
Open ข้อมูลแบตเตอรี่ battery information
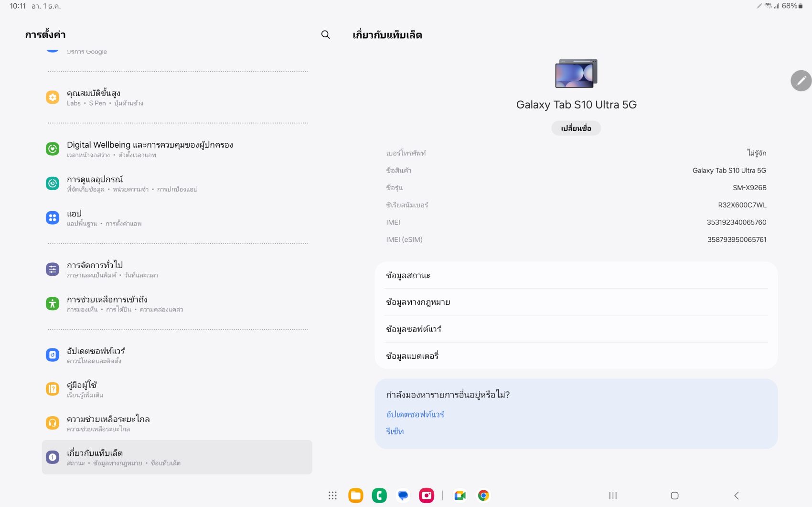click(576, 356)
